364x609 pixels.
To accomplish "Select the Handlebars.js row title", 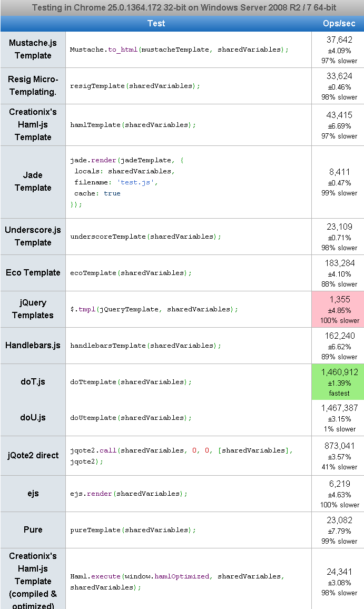I will [33, 346].
